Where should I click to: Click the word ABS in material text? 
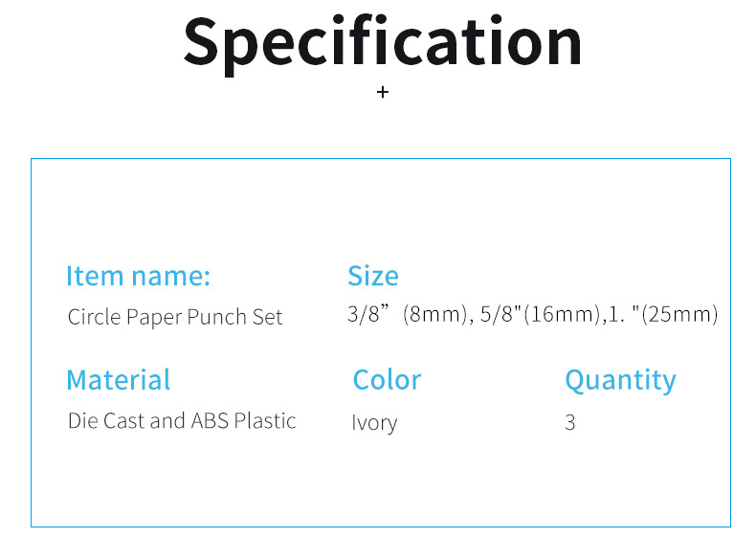point(210,421)
